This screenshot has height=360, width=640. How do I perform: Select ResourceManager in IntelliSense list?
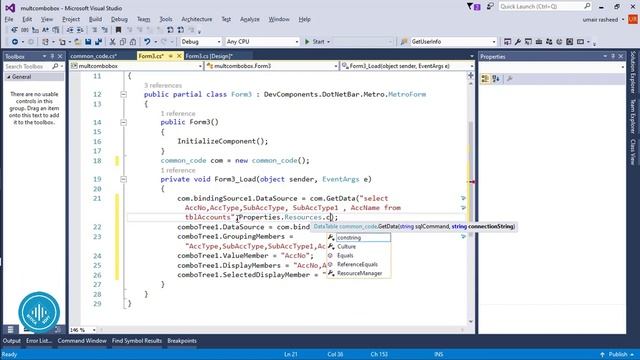click(359, 273)
